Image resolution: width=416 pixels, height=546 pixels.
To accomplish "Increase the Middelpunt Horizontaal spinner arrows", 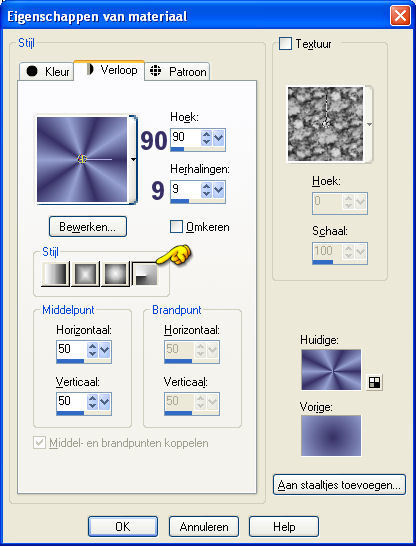I will click(92, 346).
